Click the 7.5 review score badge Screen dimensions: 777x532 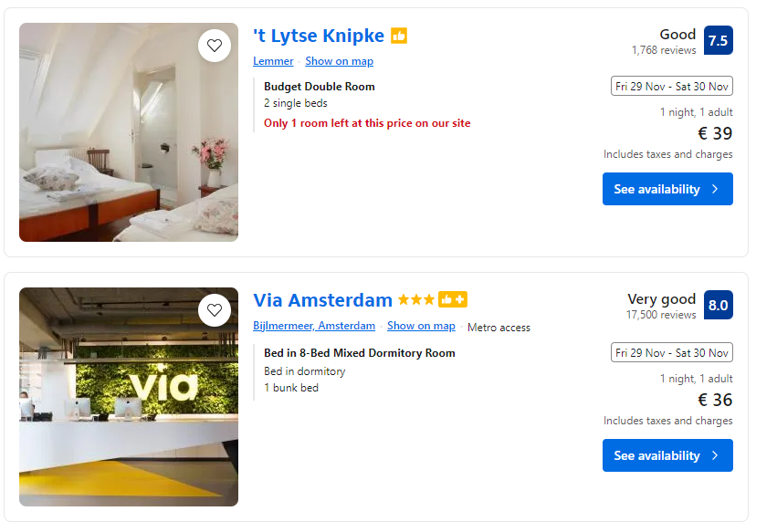[718, 40]
